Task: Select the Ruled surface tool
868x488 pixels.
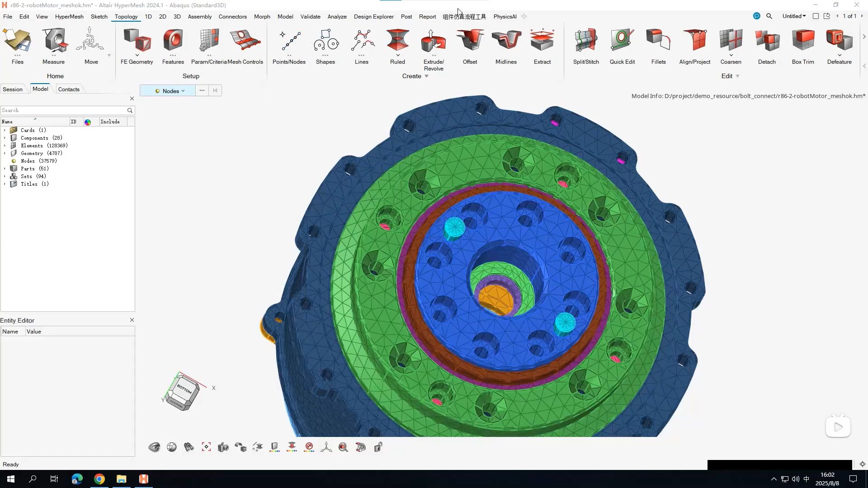Action: coord(397,46)
